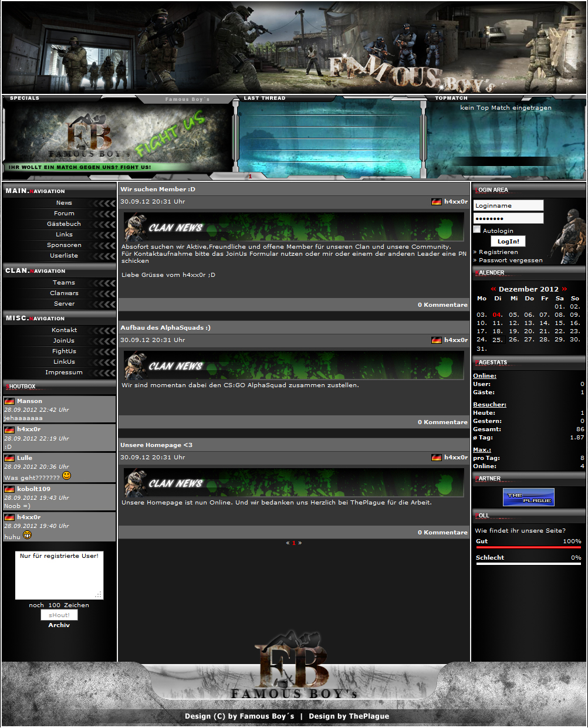Click the Clan News image in first post
The height and width of the screenshot is (728, 588).
(293, 227)
